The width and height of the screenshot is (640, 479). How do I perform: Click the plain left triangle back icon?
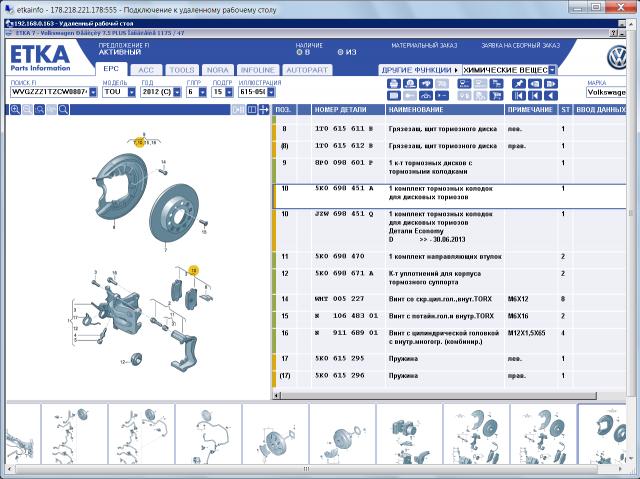pyautogui.click(x=551, y=95)
